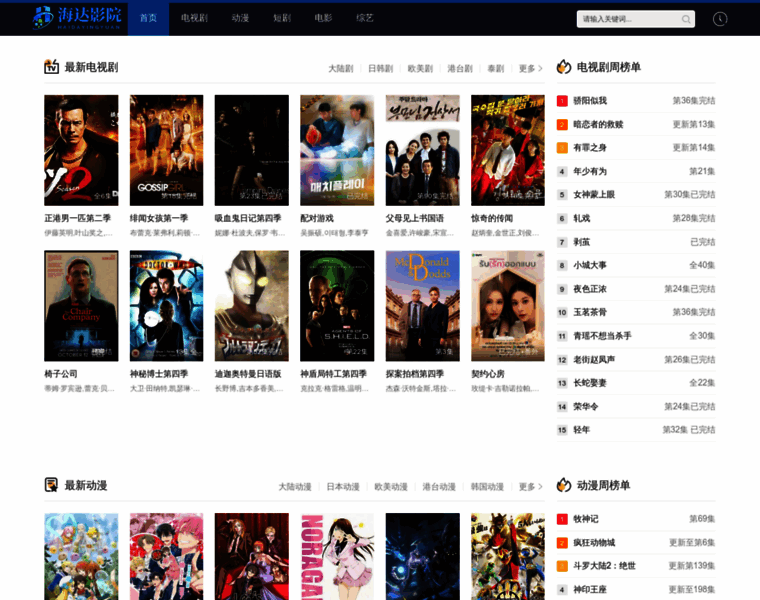
Task: Open the watch history clock icon
Action: click(720, 19)
